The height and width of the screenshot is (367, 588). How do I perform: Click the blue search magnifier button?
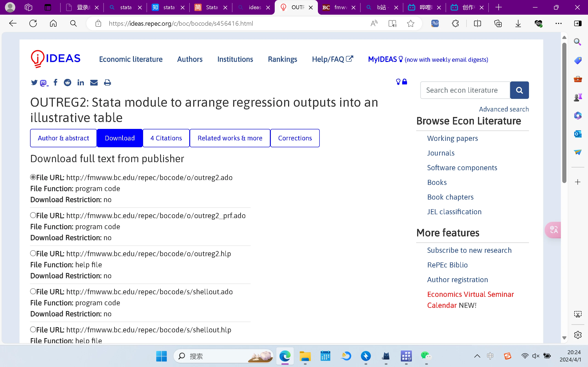pos(519,90)
